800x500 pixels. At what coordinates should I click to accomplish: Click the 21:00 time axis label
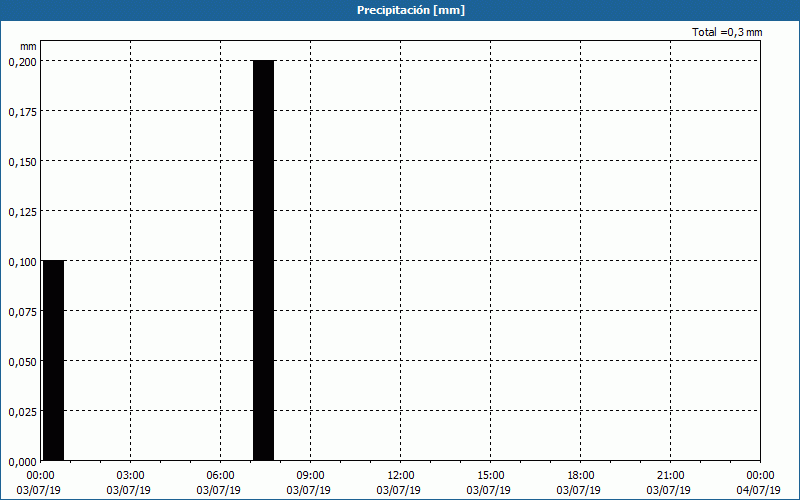pos(670,476)
